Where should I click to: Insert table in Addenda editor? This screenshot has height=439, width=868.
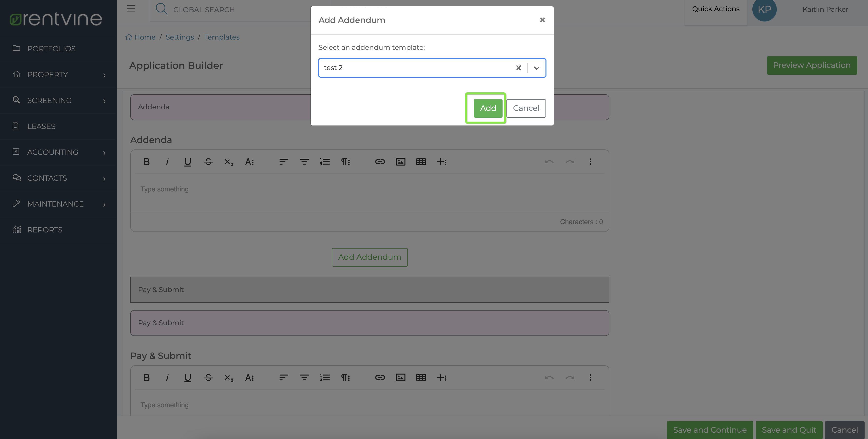pos(421,162)
